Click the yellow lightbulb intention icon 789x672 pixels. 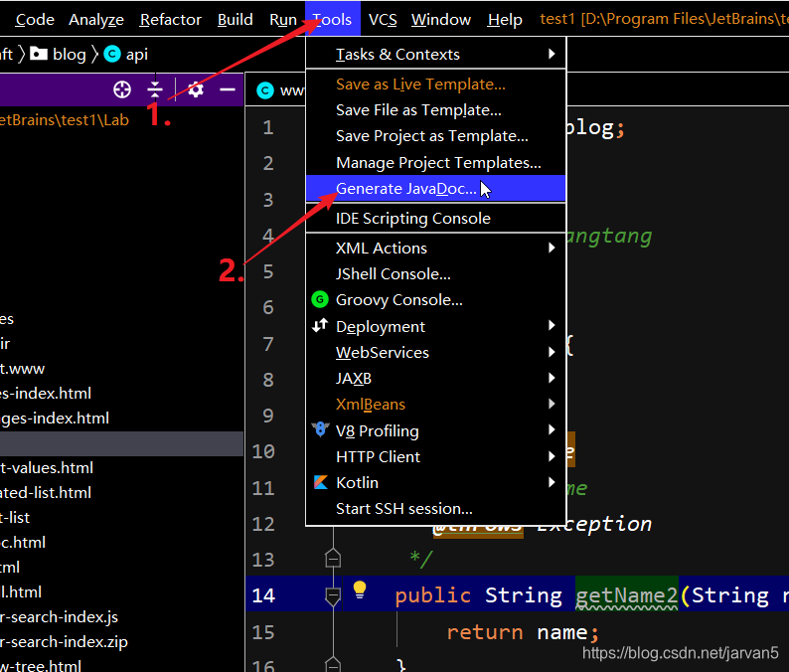click(360, 589)
